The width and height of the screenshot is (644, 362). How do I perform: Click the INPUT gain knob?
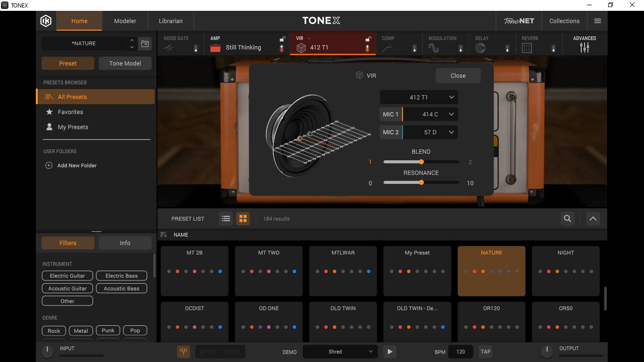pos(48,352)
